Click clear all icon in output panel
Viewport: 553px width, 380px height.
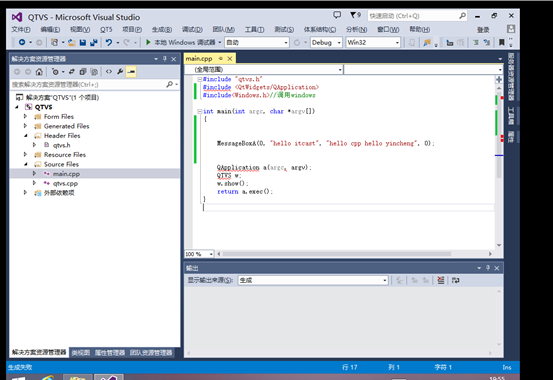pos(440,280)
